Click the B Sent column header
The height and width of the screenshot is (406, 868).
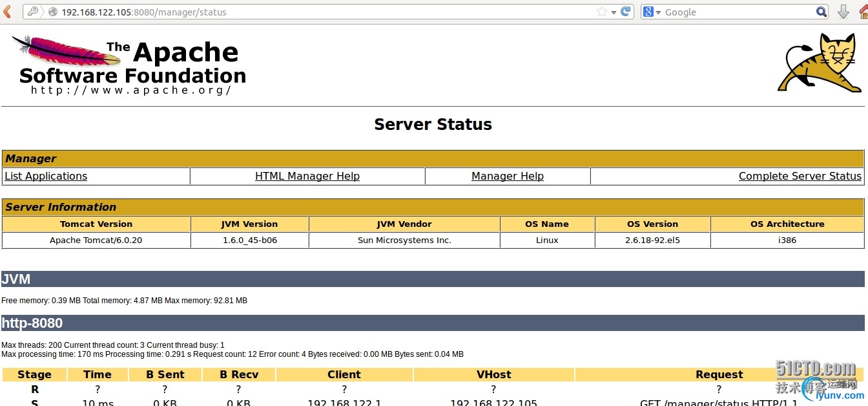click(165, 374)
